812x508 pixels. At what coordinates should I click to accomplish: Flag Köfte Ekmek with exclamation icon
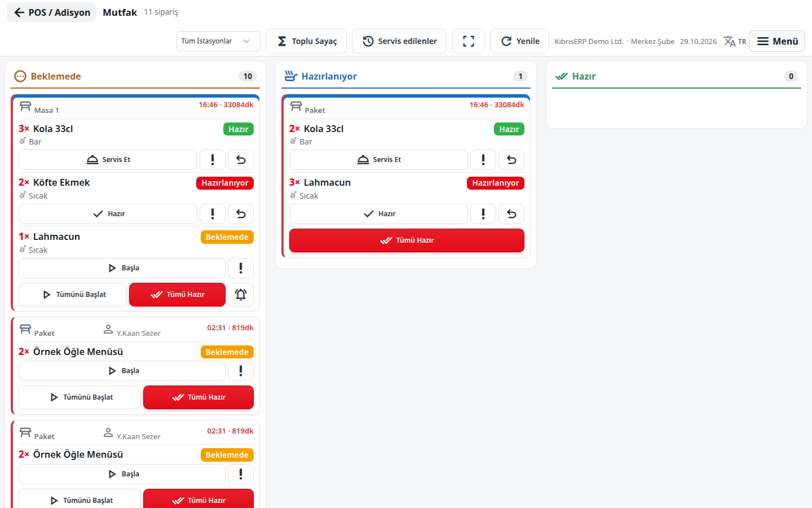pyautogui.click(x=213, y=214)
